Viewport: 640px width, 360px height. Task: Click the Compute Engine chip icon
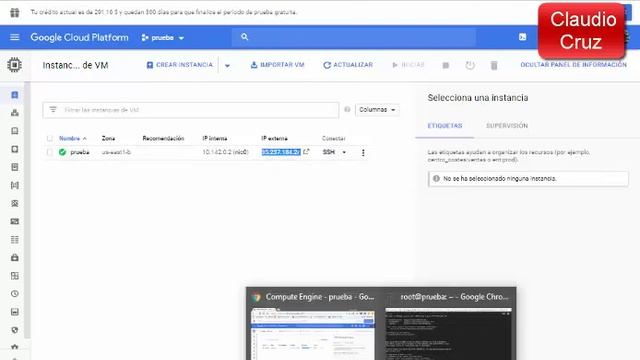(x=14, y=65)
